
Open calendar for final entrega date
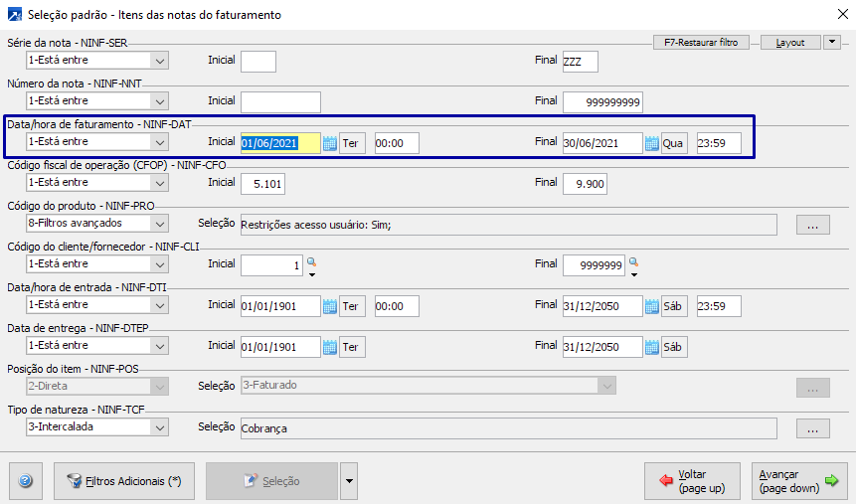coord(652,347)
